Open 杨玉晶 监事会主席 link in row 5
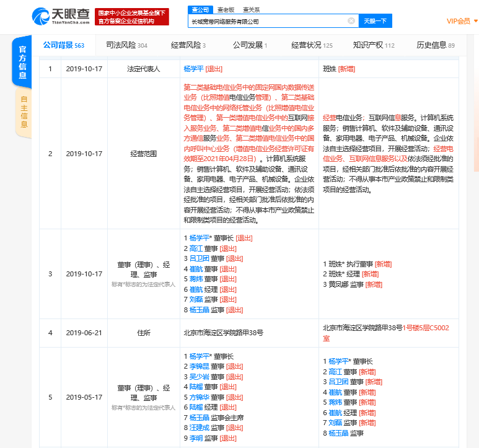 click(199, 418)
